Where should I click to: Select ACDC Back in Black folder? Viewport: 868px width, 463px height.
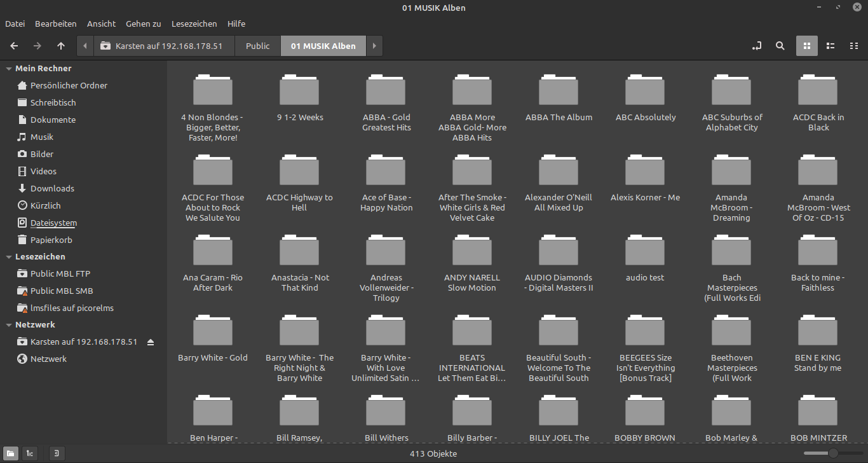point(818,103)
